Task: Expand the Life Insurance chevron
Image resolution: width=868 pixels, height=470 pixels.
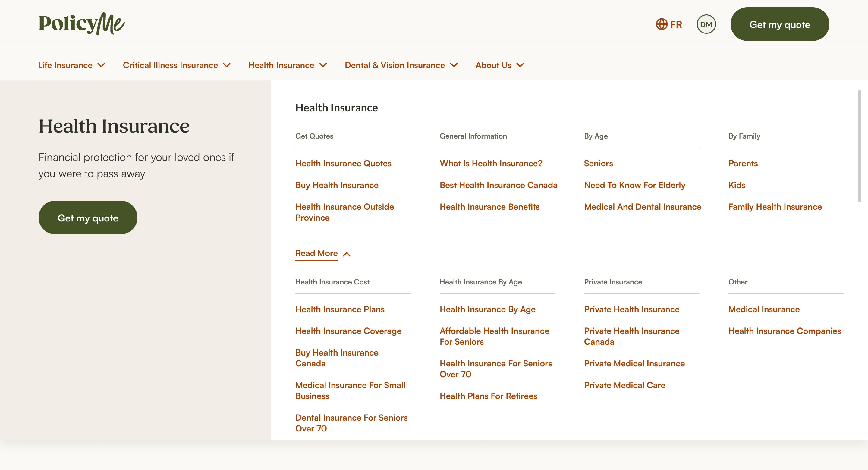Action: tap(102, 65)
